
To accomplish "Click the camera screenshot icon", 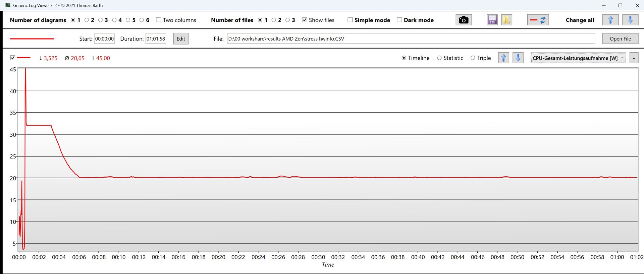I will point(464,20).
